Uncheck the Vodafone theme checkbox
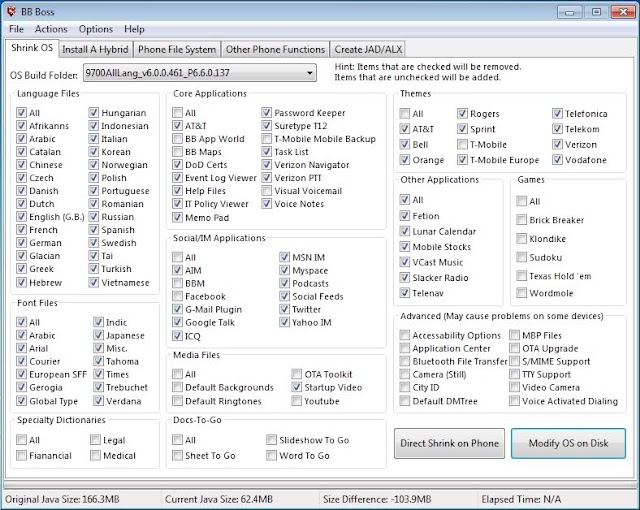The image size is (640, 510). [557, 160]
